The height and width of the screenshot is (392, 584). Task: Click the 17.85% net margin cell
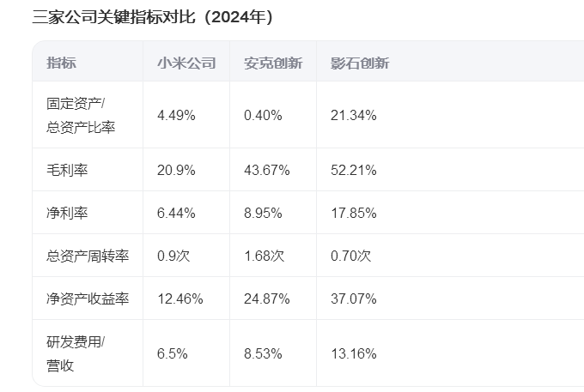[x=354, y=213]
